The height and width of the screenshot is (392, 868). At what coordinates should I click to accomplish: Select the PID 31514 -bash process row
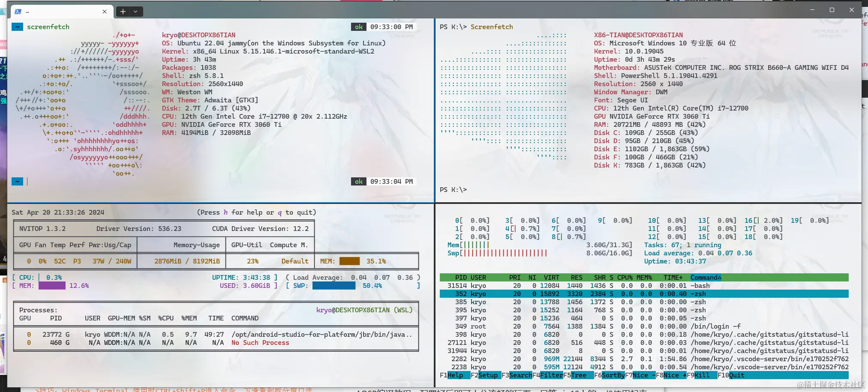(x=644, y=286)
